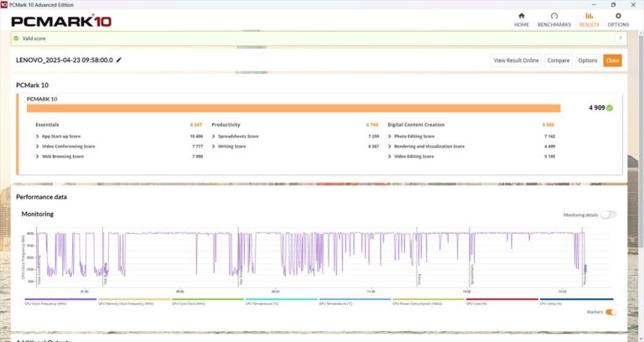Click the green check beside the 4 909 score

pyautogui.click(x=610, y=108)
